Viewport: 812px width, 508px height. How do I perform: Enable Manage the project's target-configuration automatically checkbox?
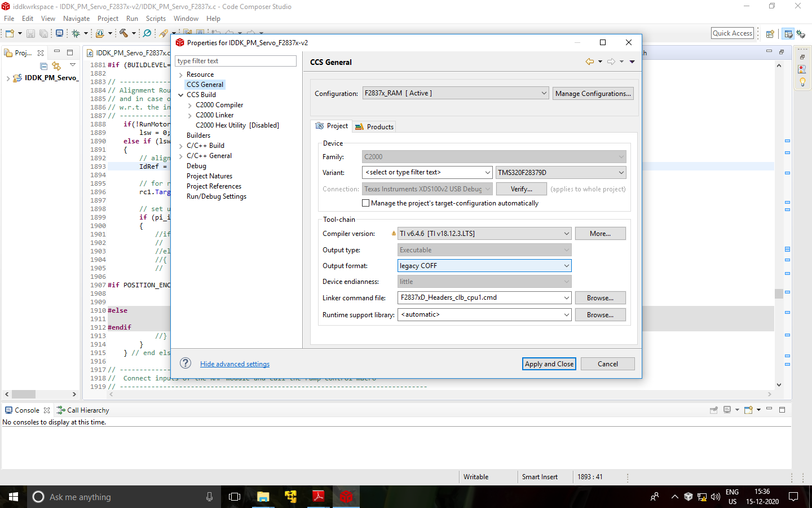[366, 203]
